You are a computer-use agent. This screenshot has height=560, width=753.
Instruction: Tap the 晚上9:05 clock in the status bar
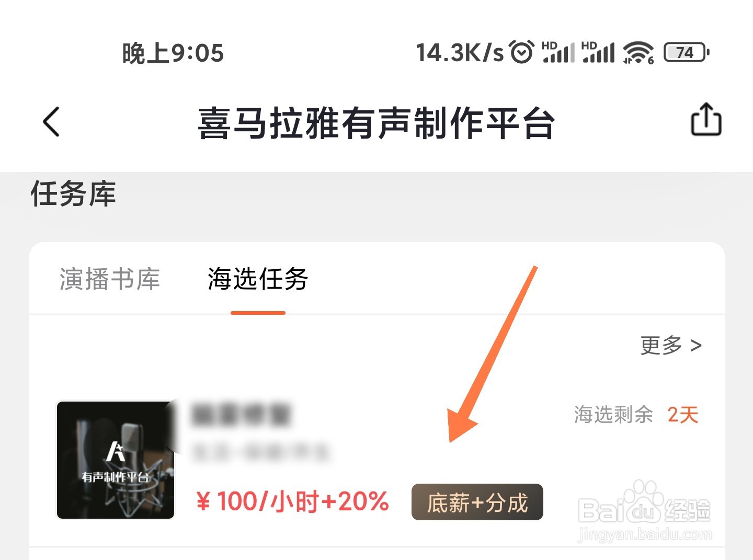point(173,53)
